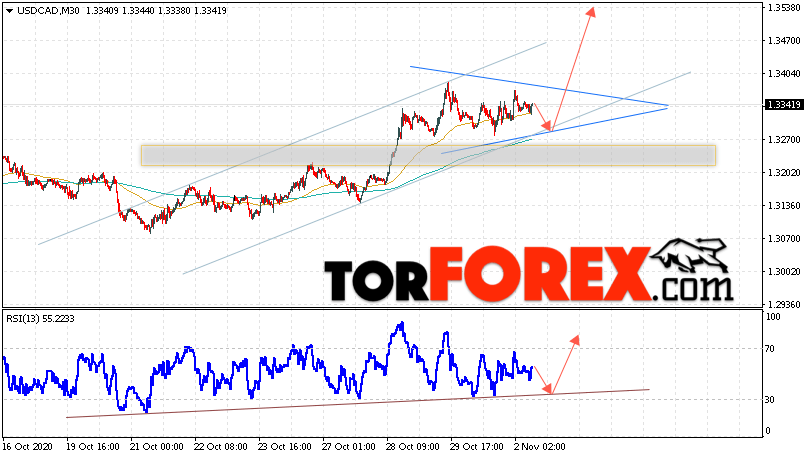Screen dimensions: 808x458
Task: Click the RSI 100 scale label
Action: (x=772, y=317)
